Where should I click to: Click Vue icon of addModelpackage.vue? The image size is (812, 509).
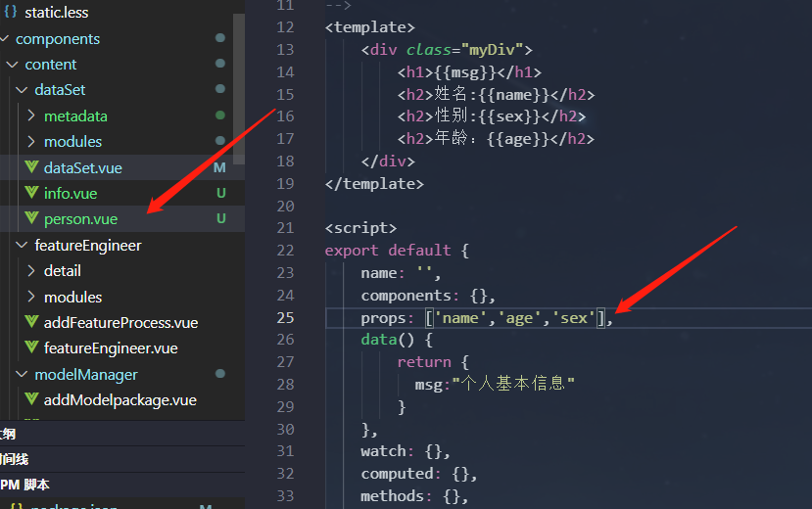[x=31, y=398]
